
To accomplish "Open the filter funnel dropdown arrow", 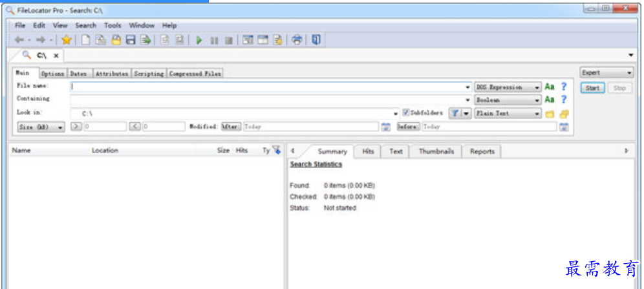I will tap(467, 113).
